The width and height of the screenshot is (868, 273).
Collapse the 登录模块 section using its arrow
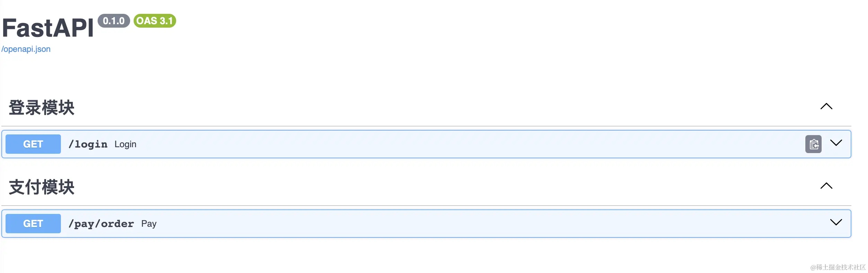point(826,106)
